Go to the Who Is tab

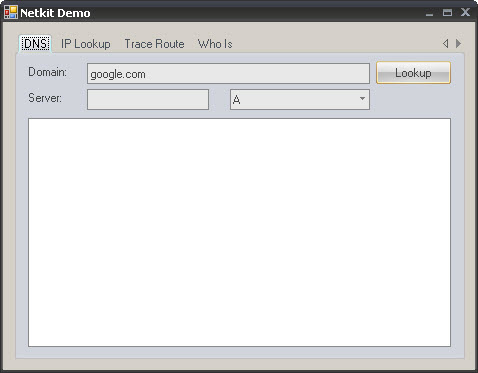[x=215, y=44]
